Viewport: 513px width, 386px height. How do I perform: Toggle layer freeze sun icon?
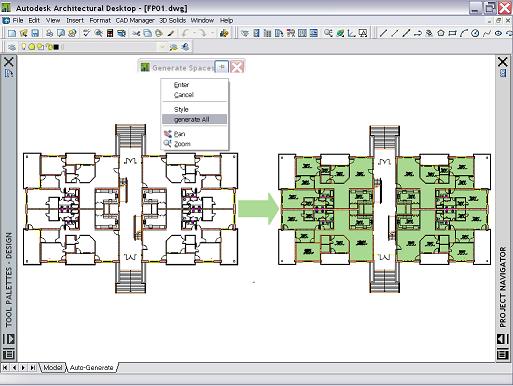point(32,47)
